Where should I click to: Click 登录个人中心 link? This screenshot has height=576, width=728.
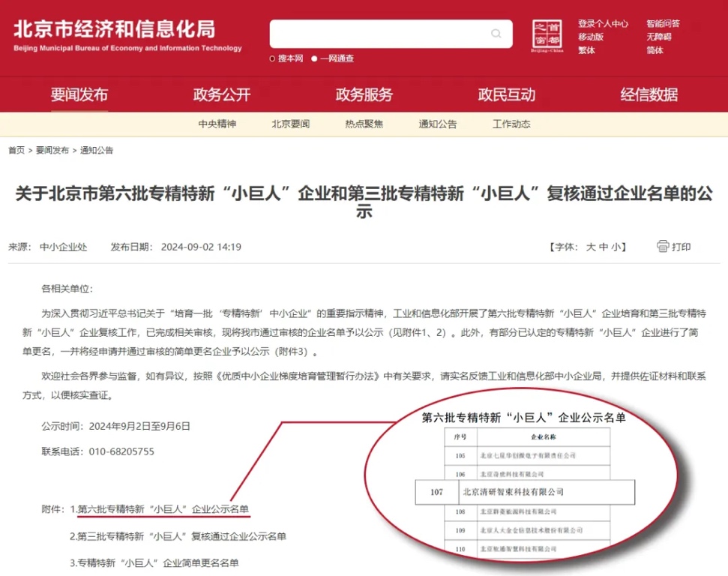click(603, 24)
